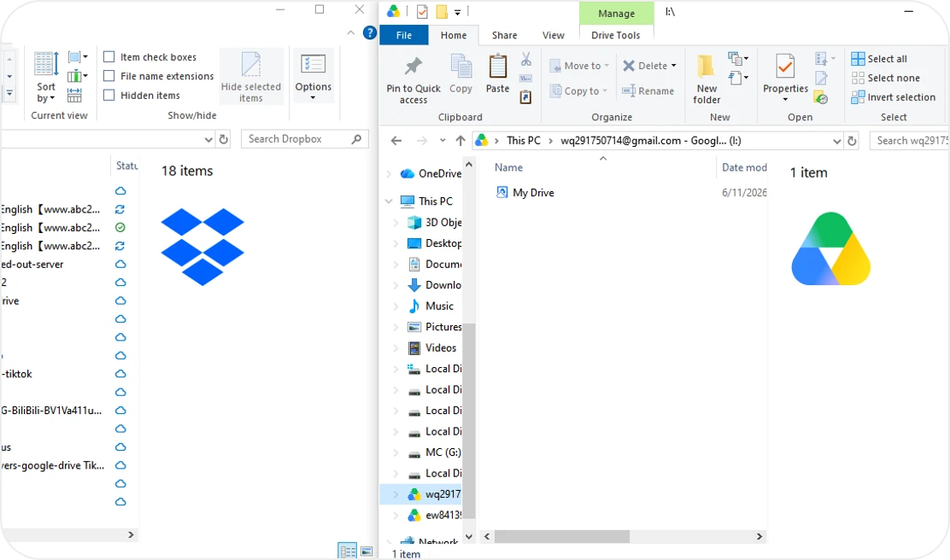The width and height of the screenshot is (950, 560).
Task: Click the file list horizontal scrollbar
Action: 561,536
